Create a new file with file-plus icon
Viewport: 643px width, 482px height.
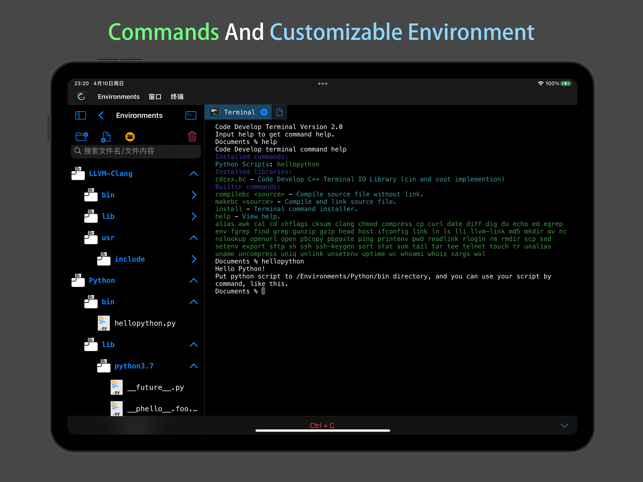pyautogui.click(x=106, y=137)
